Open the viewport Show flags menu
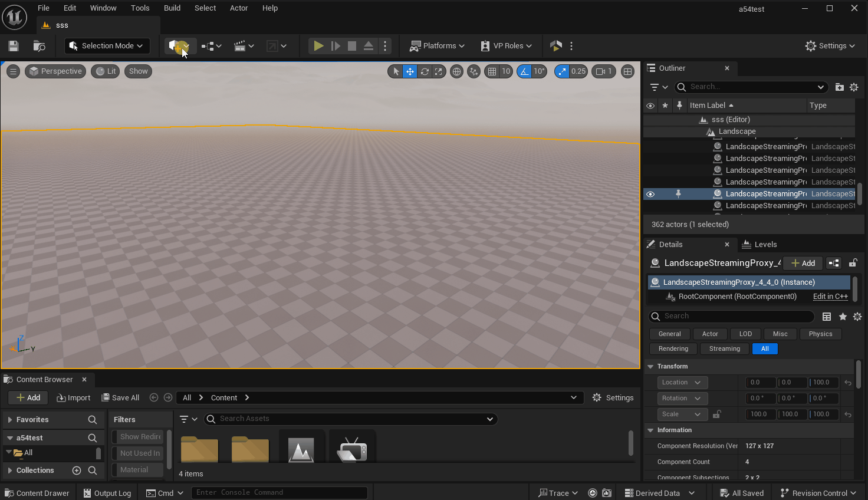Image resolution: width=868 pixels, height=500 pixels. (139, 71)
